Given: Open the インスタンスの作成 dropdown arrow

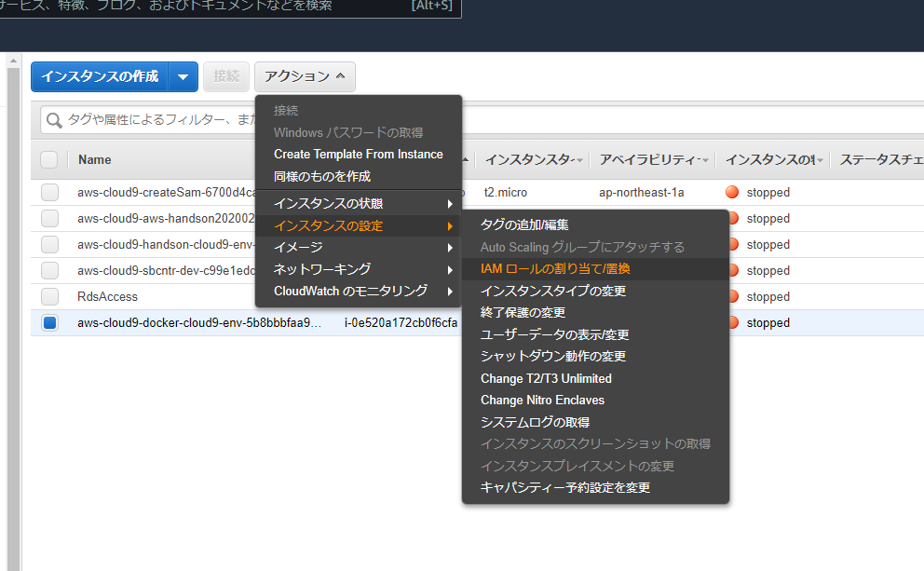Looking at the screenshot, I should pos(183,76).
